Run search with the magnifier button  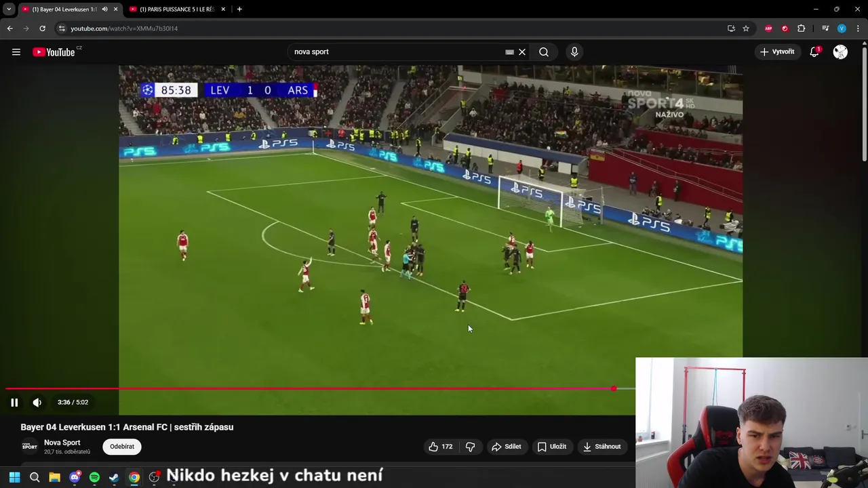tap(544, 52)
